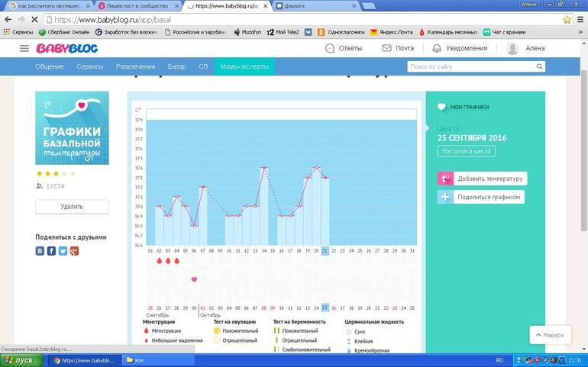Click pink heart marker on the chart
This screenshot has width=588, height=367.
point(194,279)
